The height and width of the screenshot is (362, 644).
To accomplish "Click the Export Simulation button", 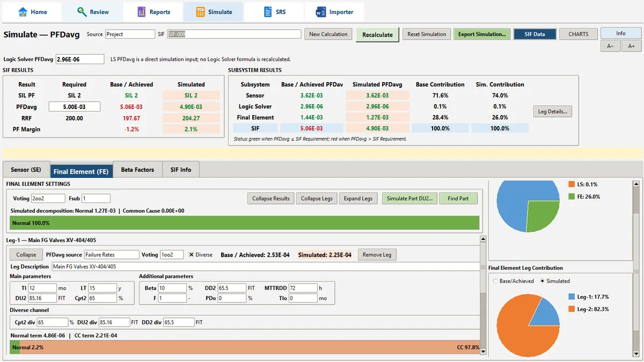I will (482, 34).
